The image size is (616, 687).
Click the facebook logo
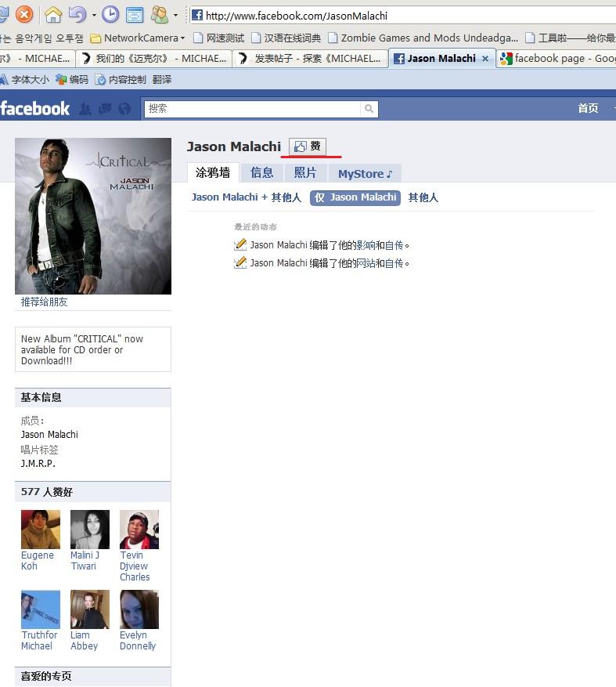point(34,108)
